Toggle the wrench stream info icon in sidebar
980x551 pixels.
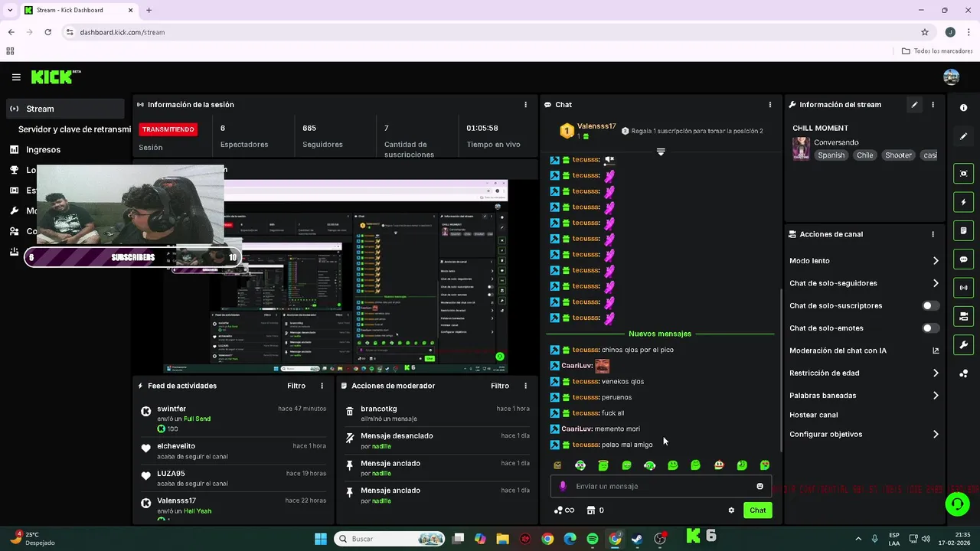963,344
